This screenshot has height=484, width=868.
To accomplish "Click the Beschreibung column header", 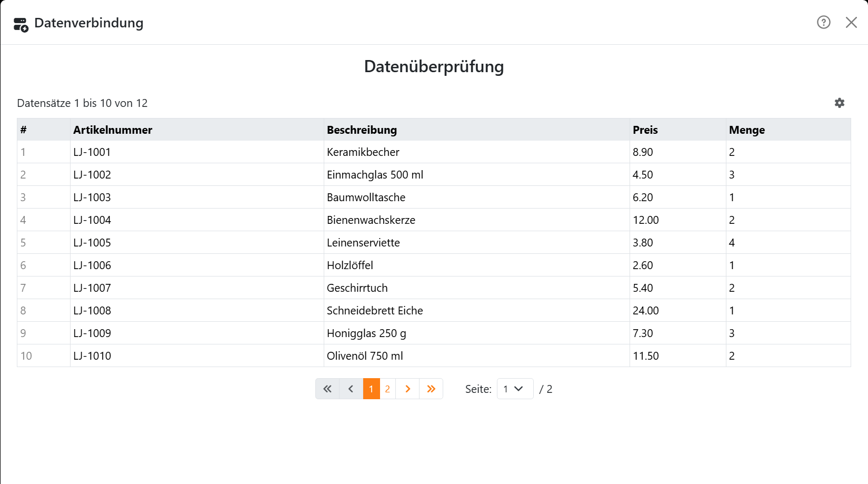I will [477, 130].
